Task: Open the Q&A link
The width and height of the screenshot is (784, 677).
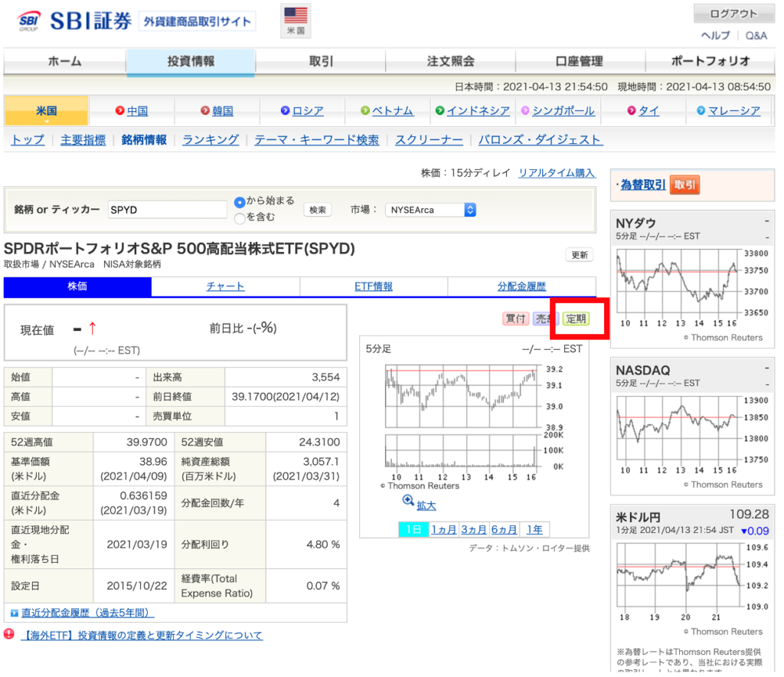Action: click(756, 35)
